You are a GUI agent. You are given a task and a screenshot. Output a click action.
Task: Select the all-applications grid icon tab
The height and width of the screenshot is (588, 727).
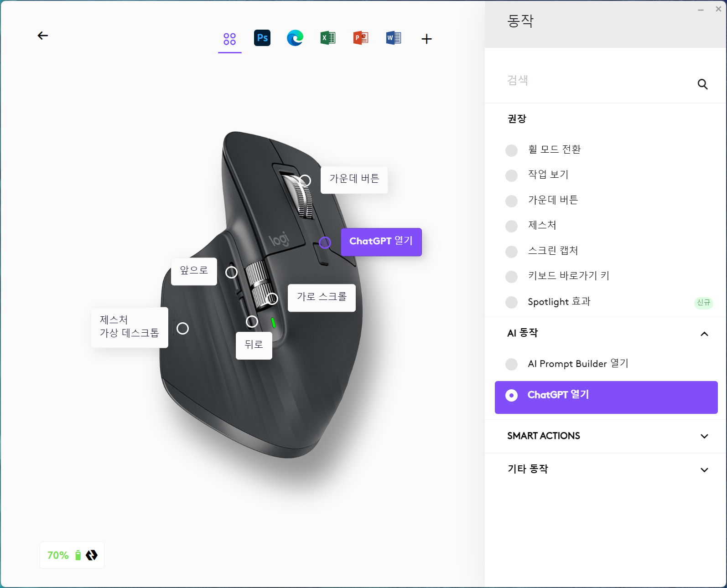point(230,39)
